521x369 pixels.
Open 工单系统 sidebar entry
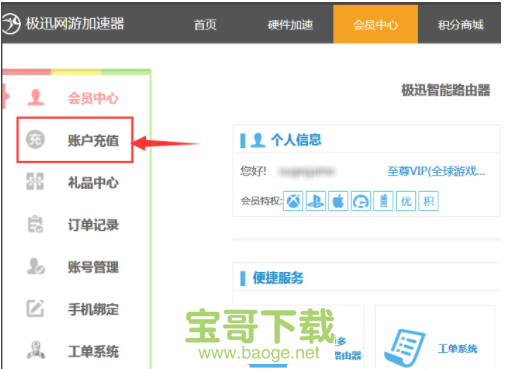click(93, 351)
